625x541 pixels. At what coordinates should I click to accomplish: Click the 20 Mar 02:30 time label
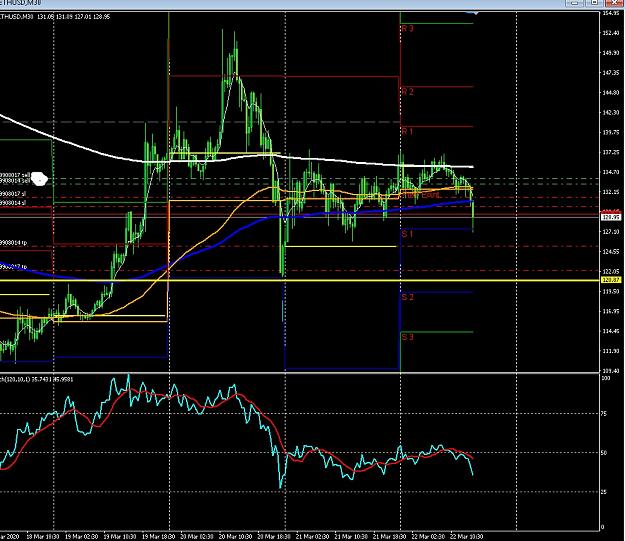click(197, 537)
